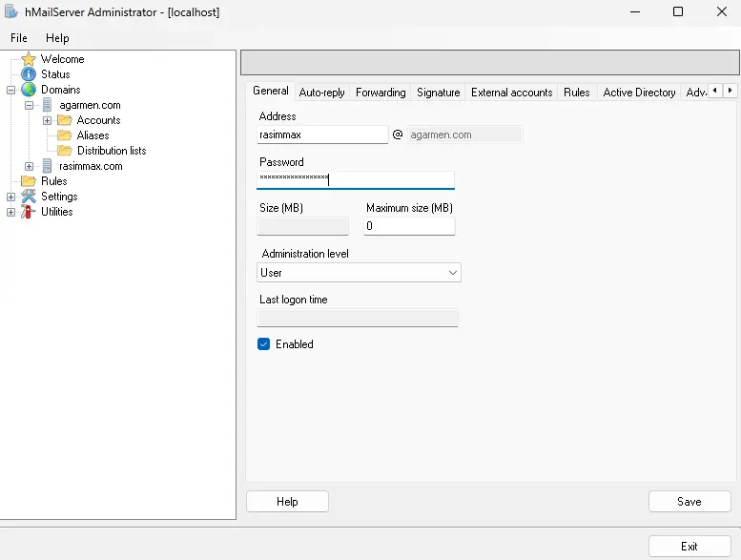Select Distribution lists in the tree
741x560 pixels.
pos(112,151)
